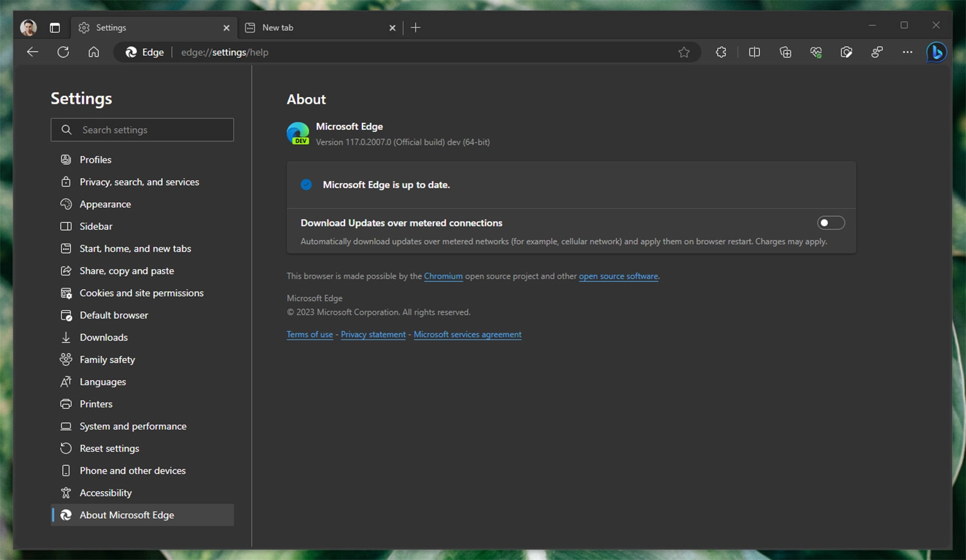The height and width of the screenshot is (560, 966).
Task: Select Family safety in the sidebar
Action: point(142,360)
